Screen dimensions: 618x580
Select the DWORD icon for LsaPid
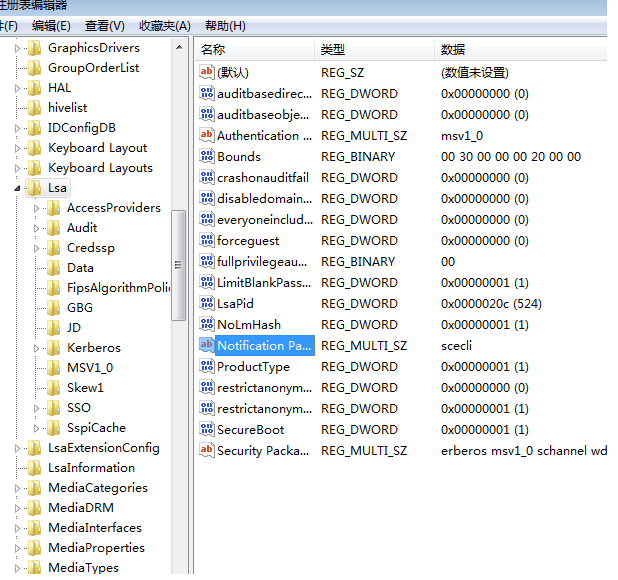tap(207, 303)
